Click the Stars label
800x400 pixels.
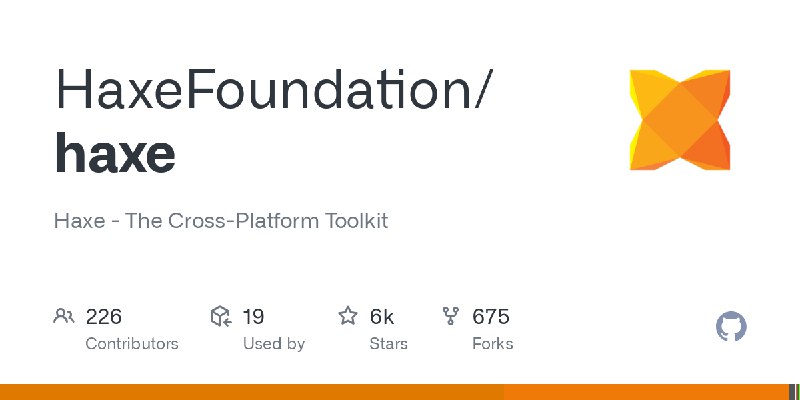tap(388, 344)
